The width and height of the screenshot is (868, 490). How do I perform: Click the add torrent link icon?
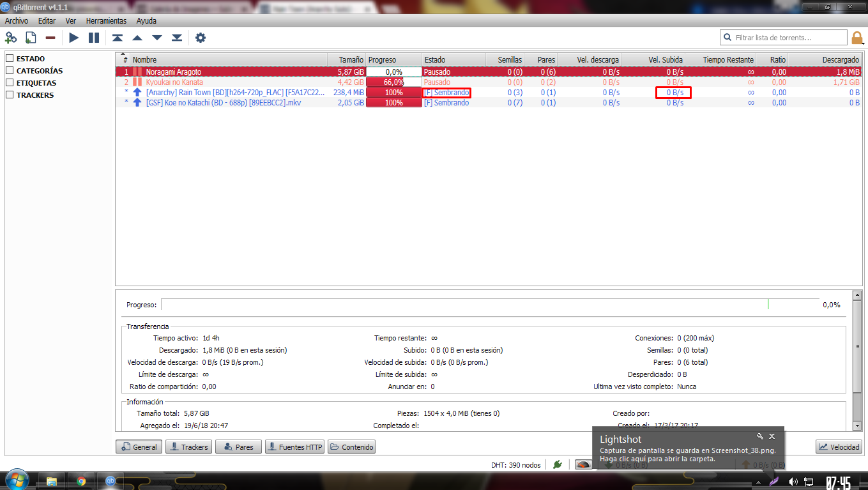(x=11, y=38)
